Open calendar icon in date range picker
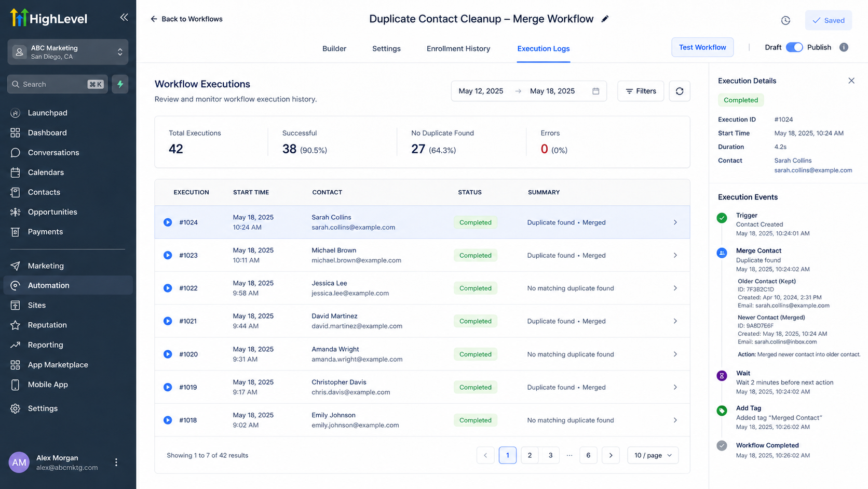 [595, 91]
